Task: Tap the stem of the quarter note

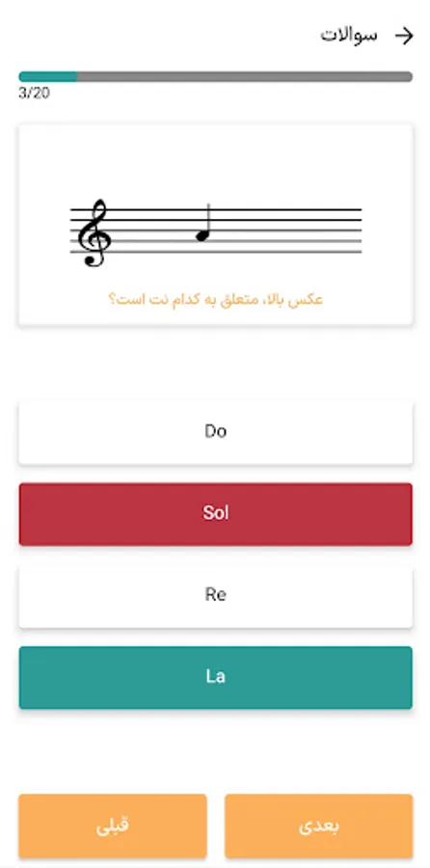Action: (x=209, y=218)
